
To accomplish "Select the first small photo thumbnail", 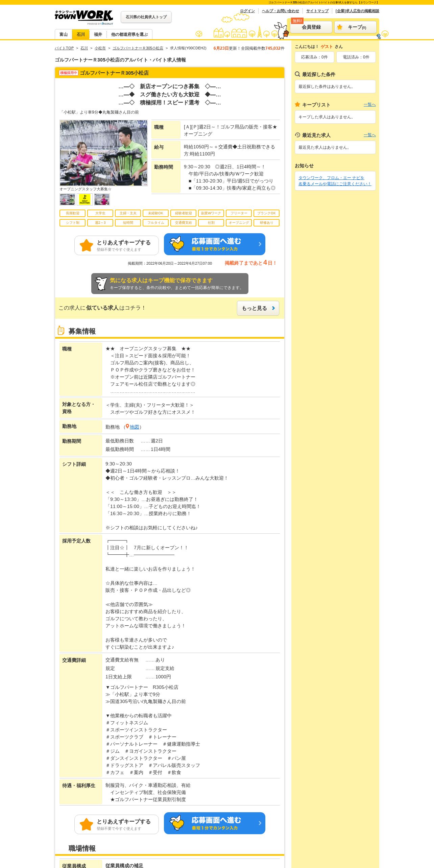I will pyautogui.click(x=68, y=199).
